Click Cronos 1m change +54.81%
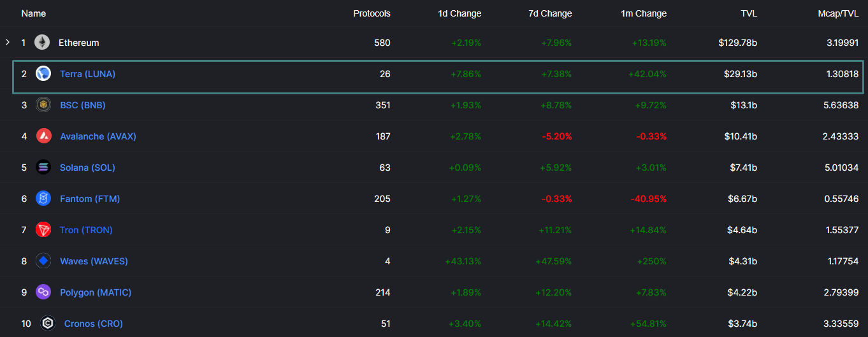 [649, 324]
